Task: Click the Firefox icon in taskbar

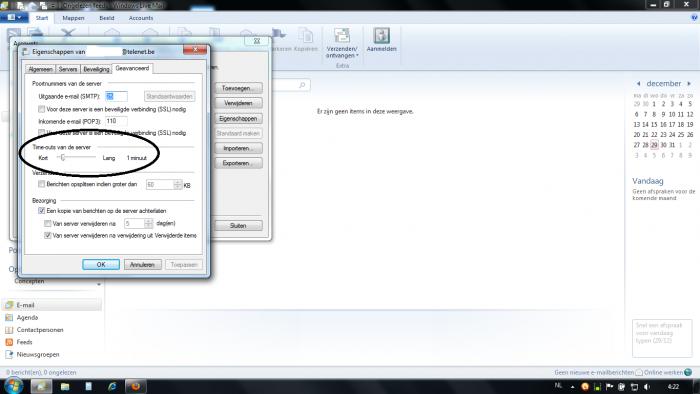Action: pos(135,386)
